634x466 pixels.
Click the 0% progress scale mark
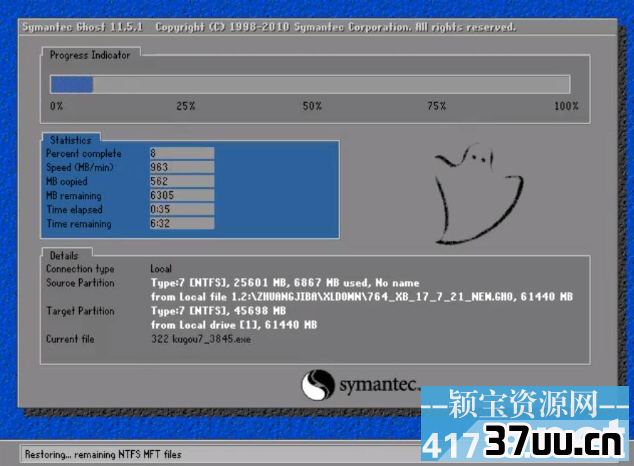[57, 106]
